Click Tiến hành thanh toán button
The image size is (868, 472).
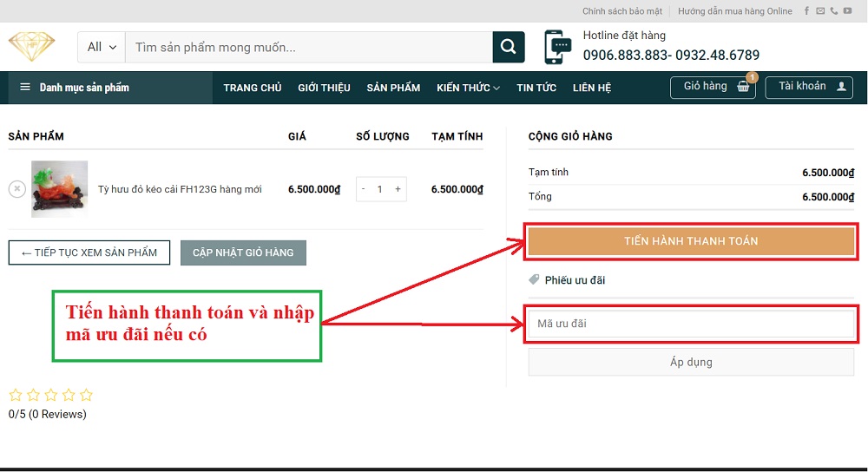point(691,241)
